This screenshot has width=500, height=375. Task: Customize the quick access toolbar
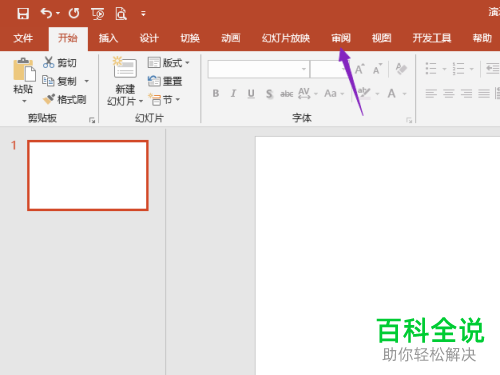tap(143, 13)
